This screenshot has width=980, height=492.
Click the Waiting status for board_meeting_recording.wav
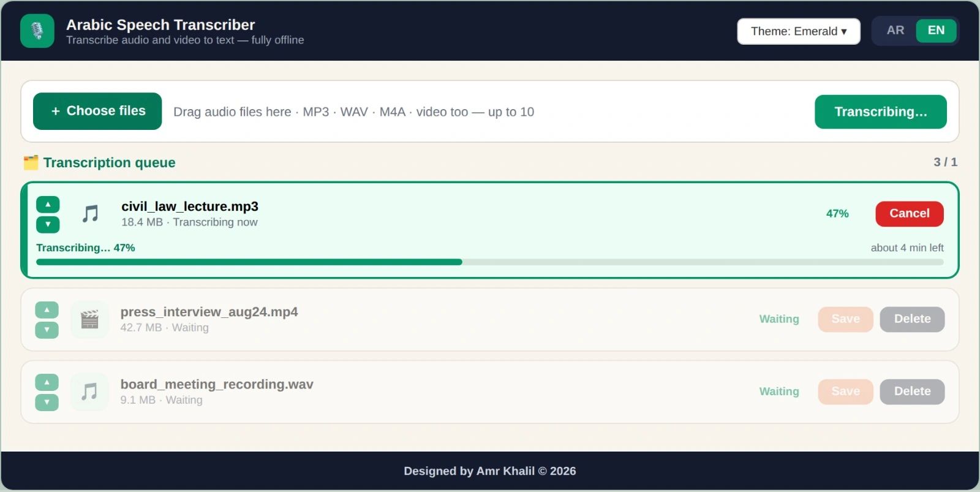click(x=779, y=392)
